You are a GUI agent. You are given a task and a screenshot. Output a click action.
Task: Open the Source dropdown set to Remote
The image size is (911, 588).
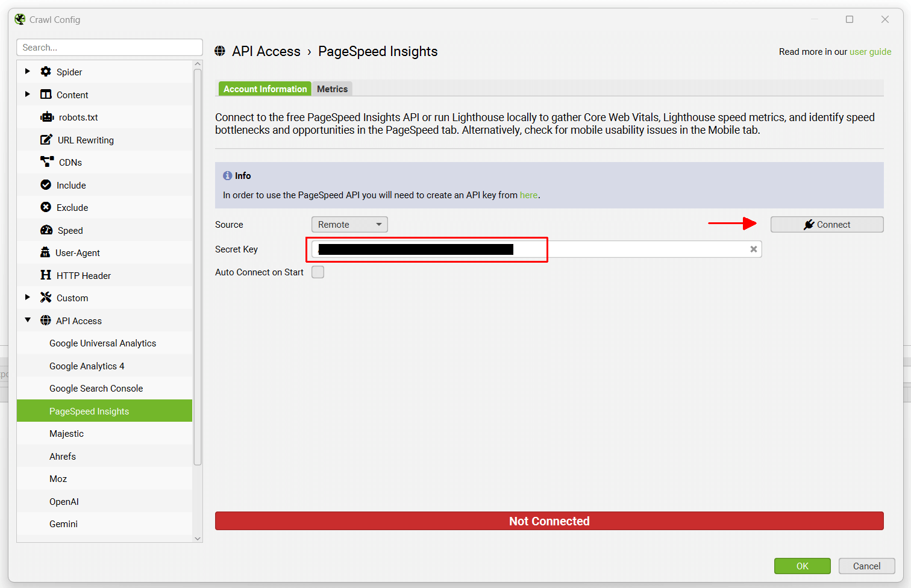click(x=349, y=224)
